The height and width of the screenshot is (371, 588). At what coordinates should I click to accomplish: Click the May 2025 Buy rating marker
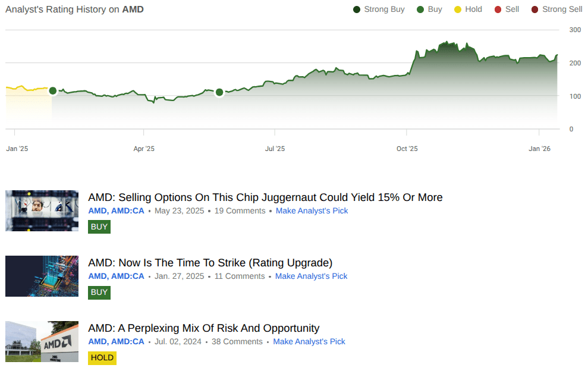pos(219,92)
